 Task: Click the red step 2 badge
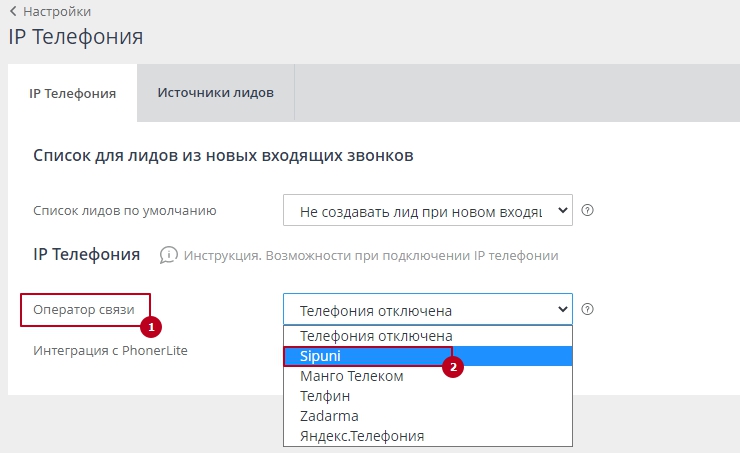pyautogui.click(x=453, y=367)
